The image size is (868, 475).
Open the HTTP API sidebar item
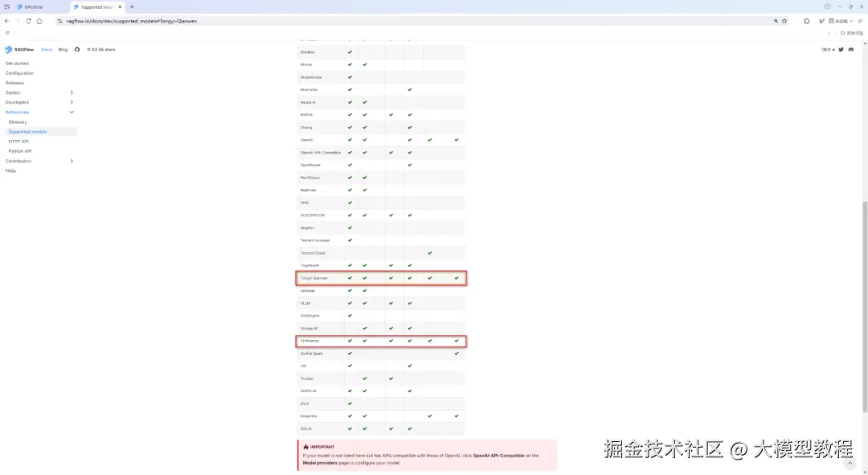click(18, 141)
